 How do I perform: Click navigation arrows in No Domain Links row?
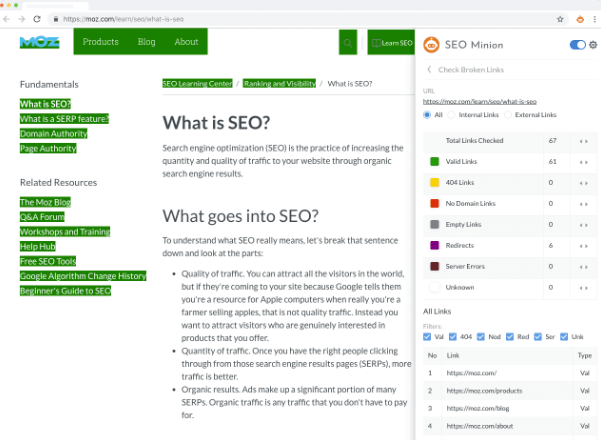583,204
